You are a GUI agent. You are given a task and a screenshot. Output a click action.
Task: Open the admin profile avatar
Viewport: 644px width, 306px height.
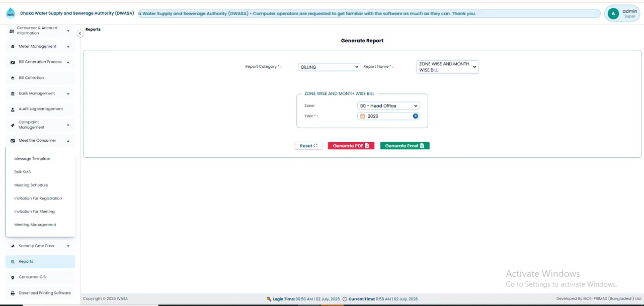(x=613, y=14)
